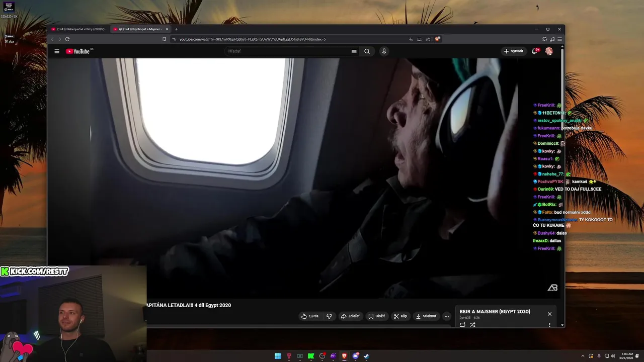Open the on-screen keyboard in search box
Screen dimensions: 644x362
[x=354, y=51]
